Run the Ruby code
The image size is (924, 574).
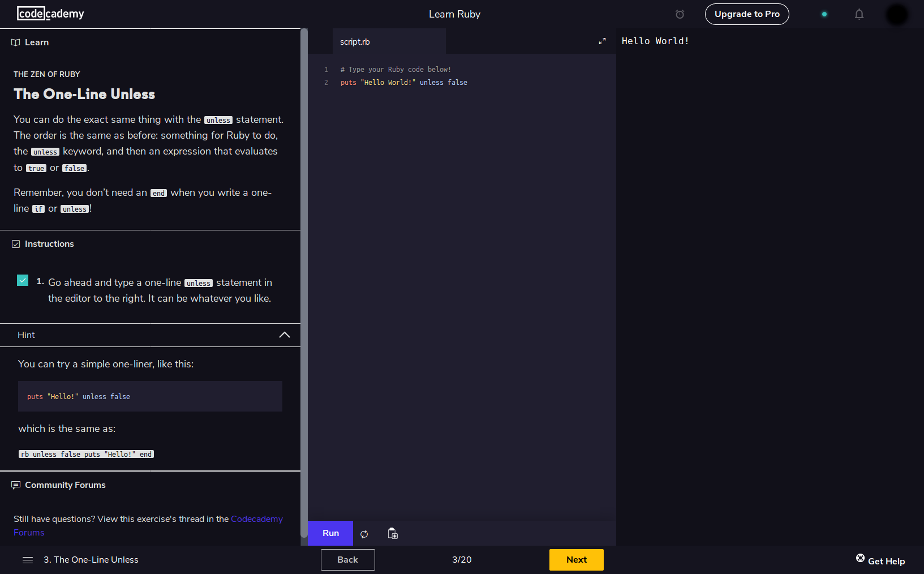(330, 533)
